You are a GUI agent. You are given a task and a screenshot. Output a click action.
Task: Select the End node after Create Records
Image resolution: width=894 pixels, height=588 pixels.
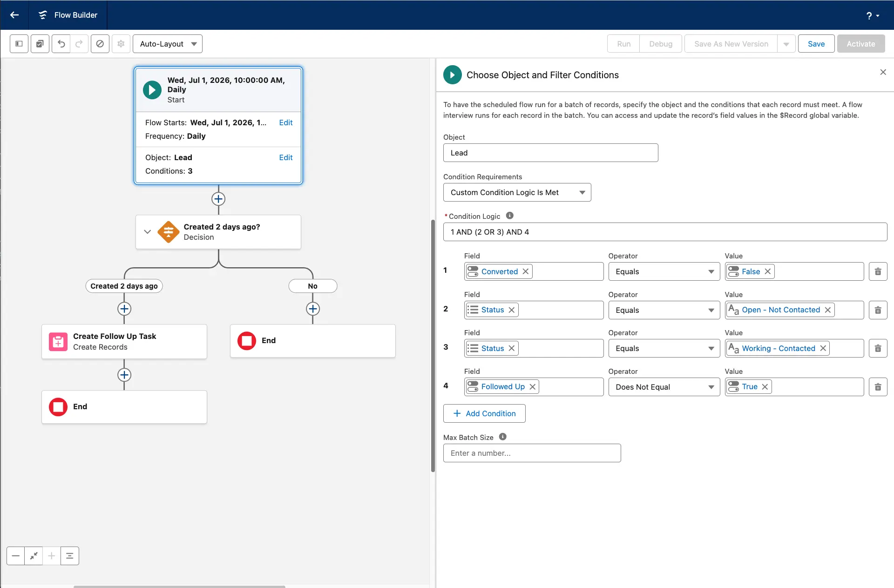point(124,407)
